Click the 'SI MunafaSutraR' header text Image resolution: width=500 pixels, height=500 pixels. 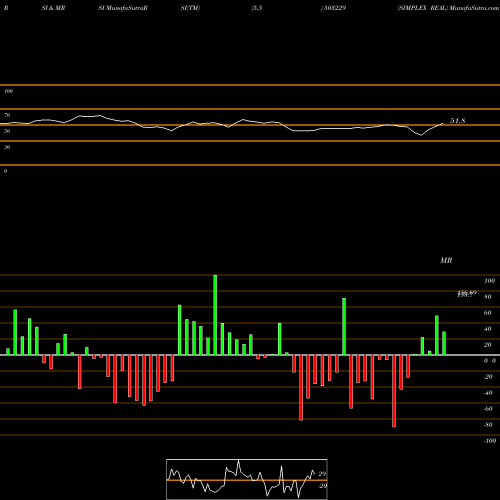click(123, 8)
